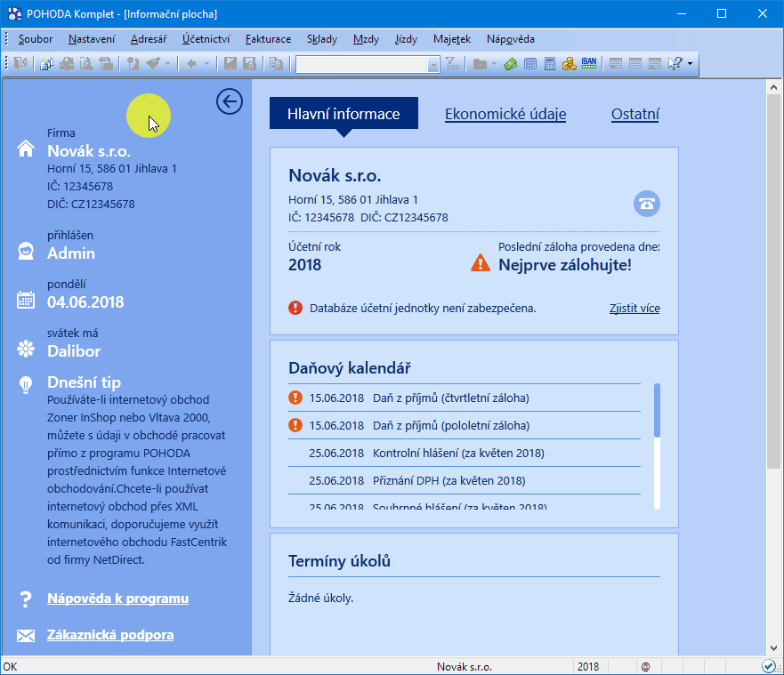
Task: Click the filter funnel icon in toolbar
Action: coord(452,63)
